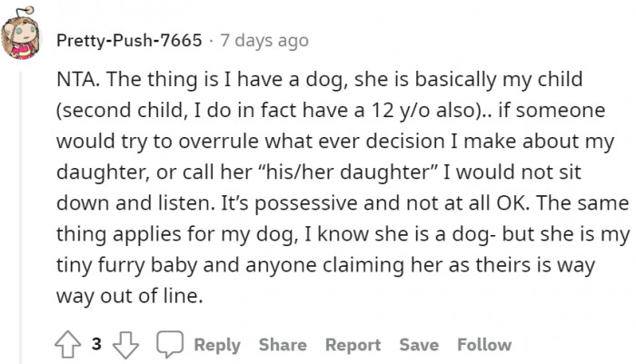Click the speech bubble reply icon
Image resolution: width=636 pixels, height=364 pixels.
pyautogui.click(x=170, y=345)
